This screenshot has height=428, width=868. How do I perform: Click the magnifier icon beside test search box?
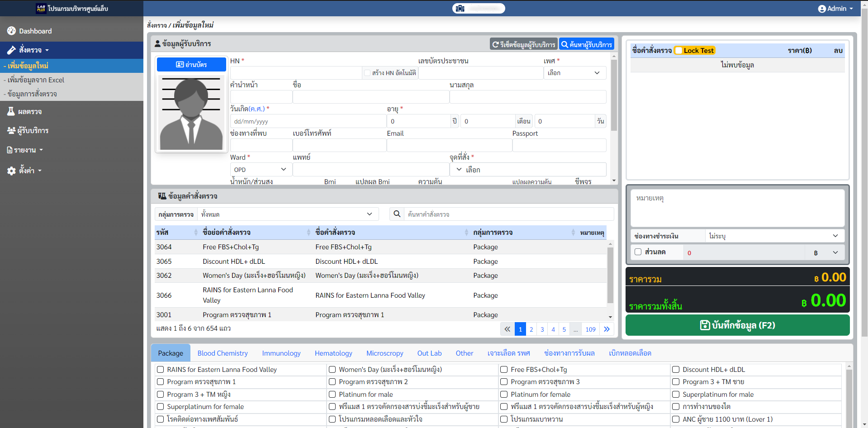point(397,214)
